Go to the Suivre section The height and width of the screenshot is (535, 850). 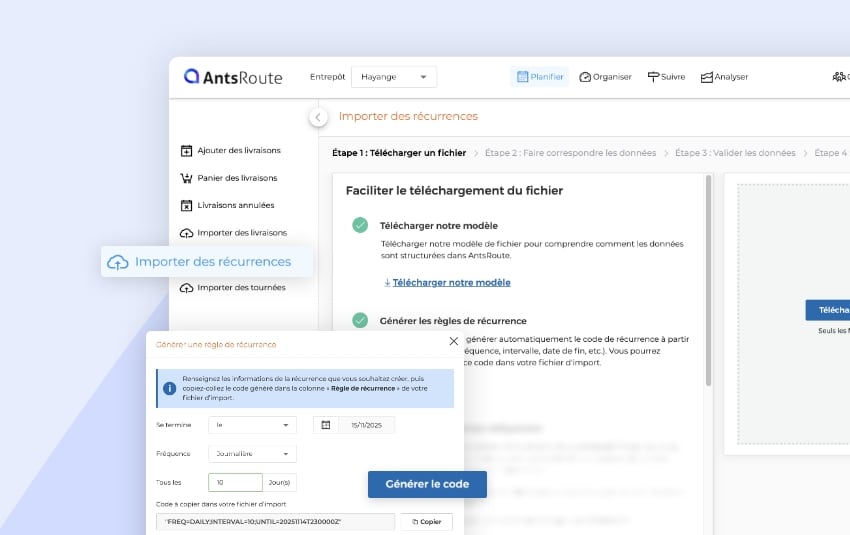(666, 77)
